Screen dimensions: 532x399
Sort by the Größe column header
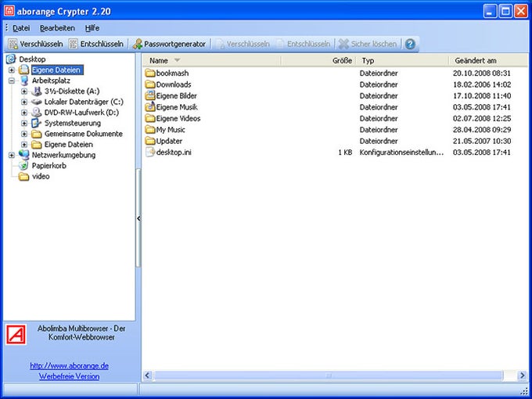pos(319,61)
